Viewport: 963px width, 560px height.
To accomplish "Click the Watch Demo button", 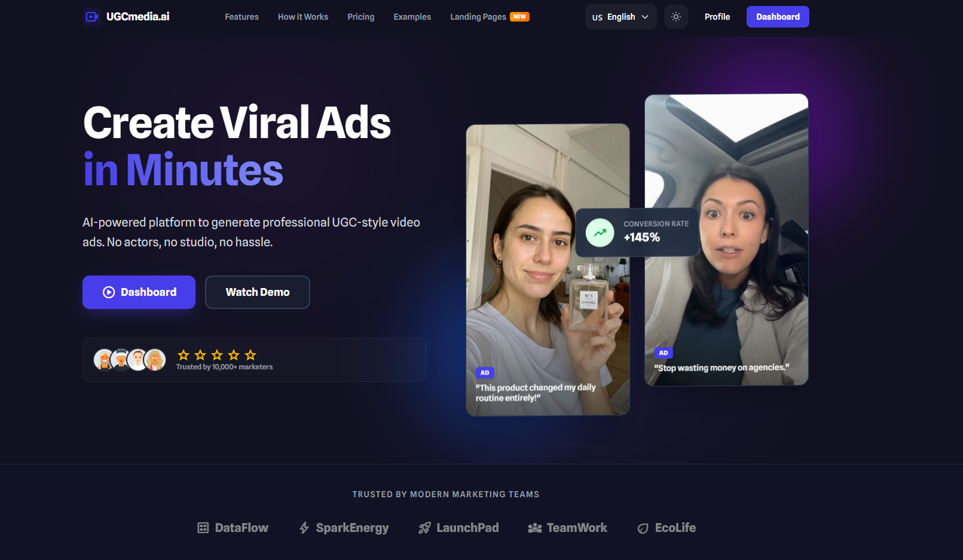I will pyautogui.click(x=257, y=292).
